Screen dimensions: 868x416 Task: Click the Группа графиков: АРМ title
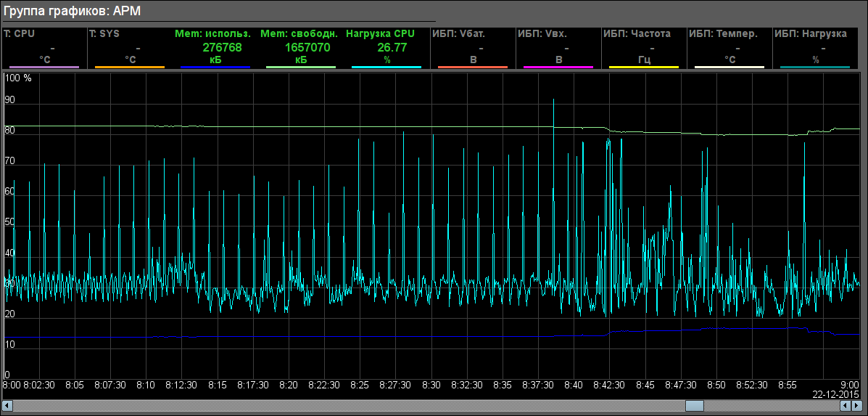tap(72, 10)
